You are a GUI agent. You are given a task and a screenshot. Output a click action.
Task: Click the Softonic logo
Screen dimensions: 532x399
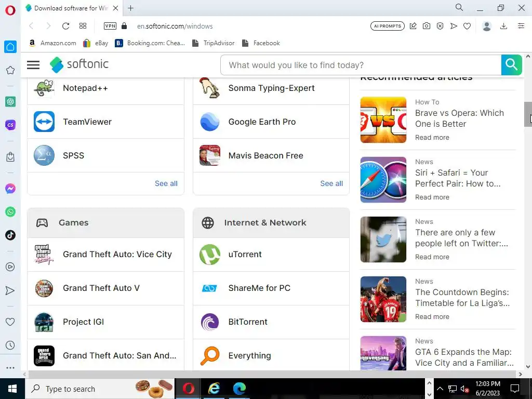(x=79, y=64)
